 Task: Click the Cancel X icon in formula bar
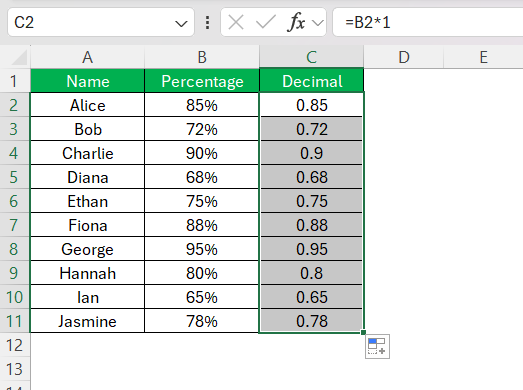pos(236,23)
